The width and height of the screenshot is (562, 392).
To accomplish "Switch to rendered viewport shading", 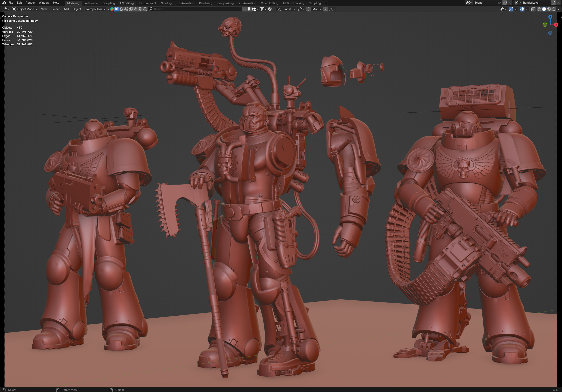I will 554,9.
